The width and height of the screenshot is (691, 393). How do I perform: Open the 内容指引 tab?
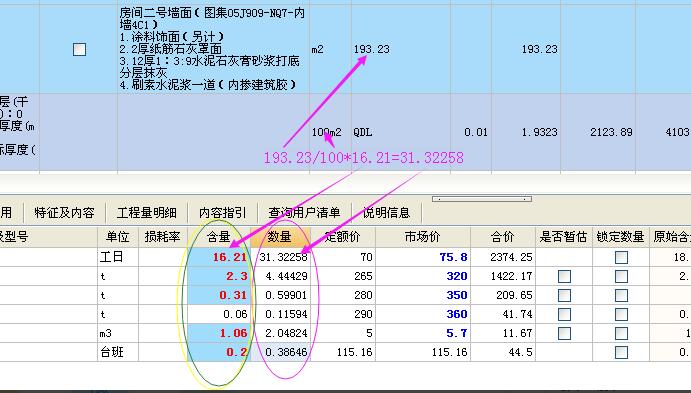pyautogui.click(x=223, y=213)
